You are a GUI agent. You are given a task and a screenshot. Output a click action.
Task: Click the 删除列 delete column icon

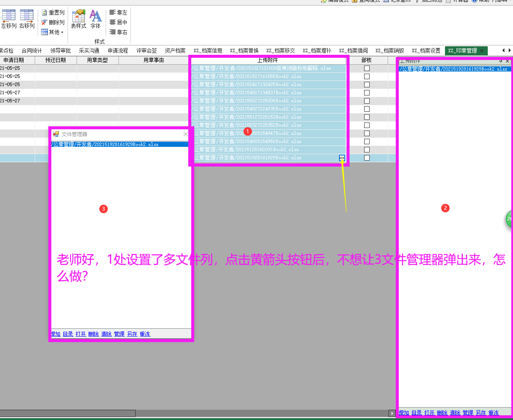44,22
